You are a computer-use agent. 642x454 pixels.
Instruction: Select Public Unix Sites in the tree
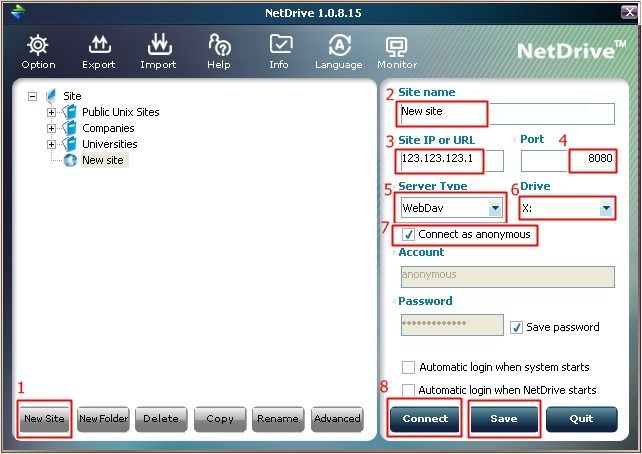coord(121,112)
